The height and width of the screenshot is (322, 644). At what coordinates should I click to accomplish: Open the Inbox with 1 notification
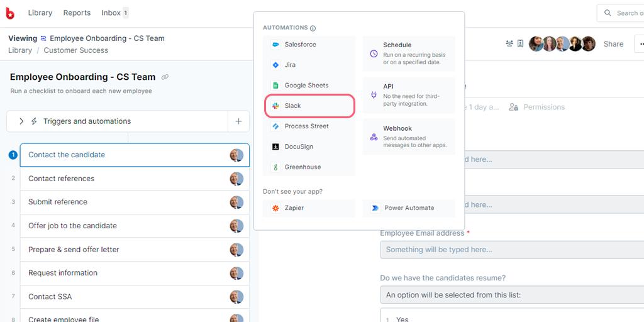pyautogui.click(x=115, y=13)
